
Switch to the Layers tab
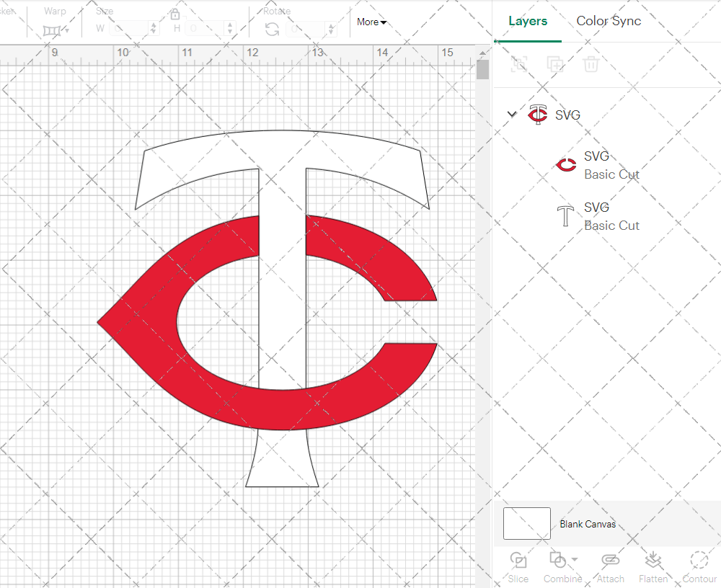[x=528, y=21]
